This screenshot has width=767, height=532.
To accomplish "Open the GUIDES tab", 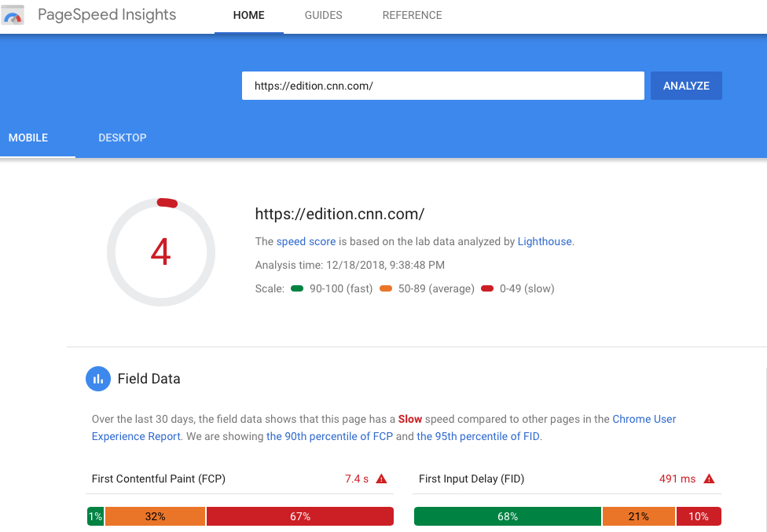I will [323, 15].
